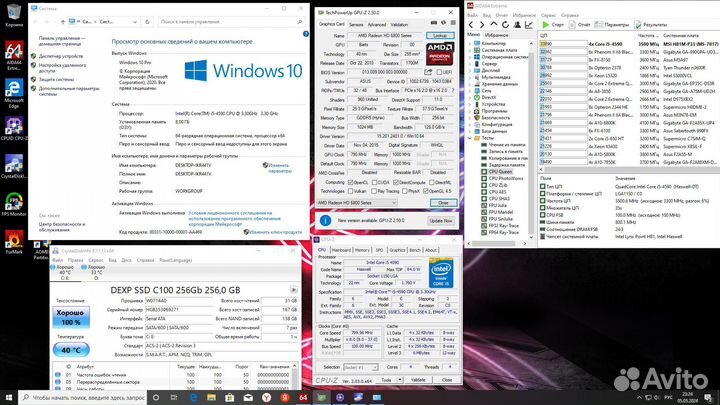Open Yandex Browser taskbar icon
Viewport: 720px width, 405px height.
pos(266,397)
